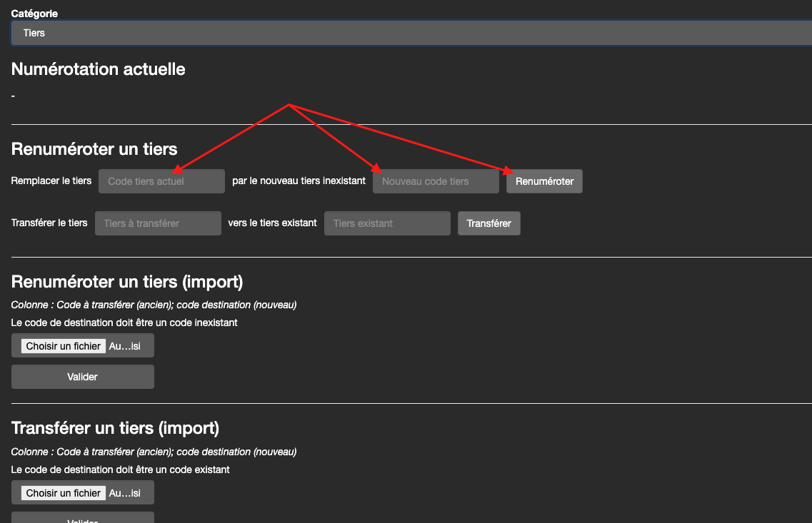Click the "Remplacer le tiers" label text
This screenshot has height=523, width=812.
[51, 181]
